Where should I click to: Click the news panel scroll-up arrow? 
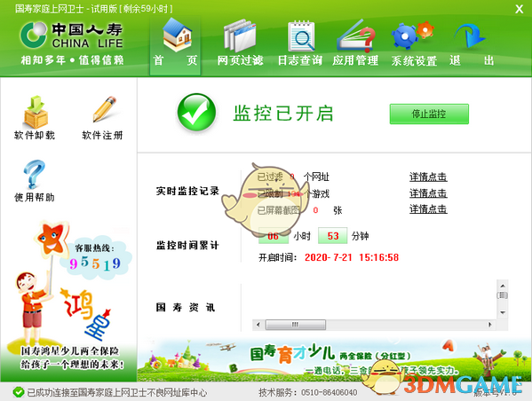tap(503, 286)
